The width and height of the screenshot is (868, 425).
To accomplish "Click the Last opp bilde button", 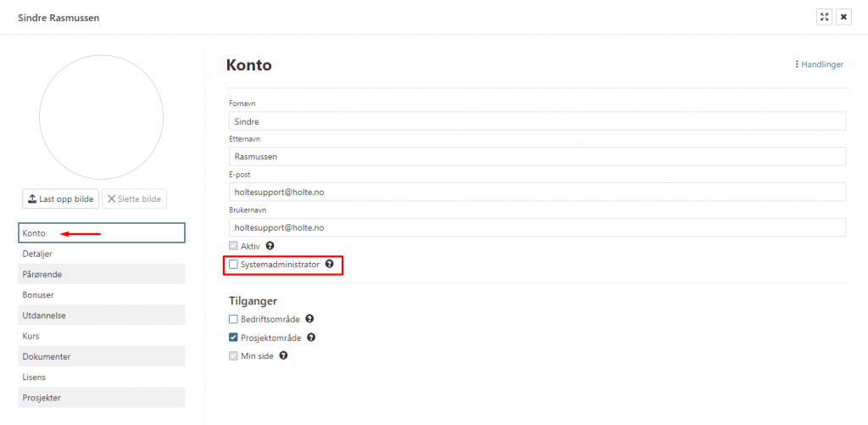I will tap(60, 199).
